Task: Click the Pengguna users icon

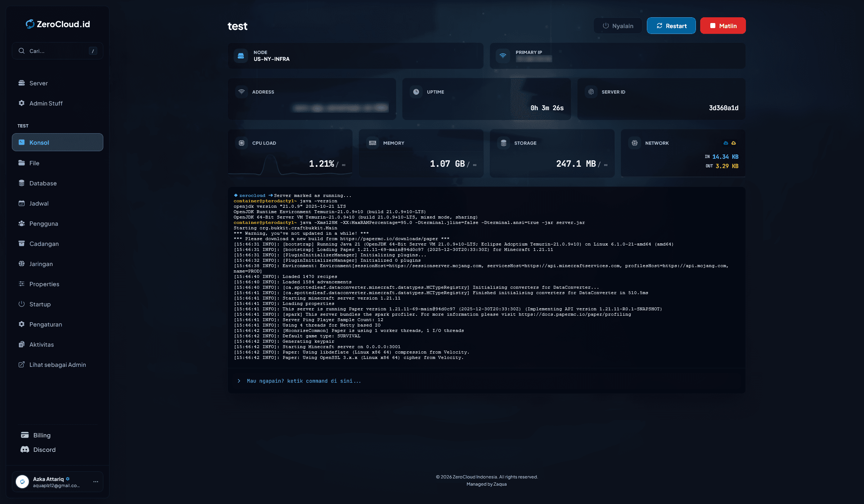Action: click(22, 223)
